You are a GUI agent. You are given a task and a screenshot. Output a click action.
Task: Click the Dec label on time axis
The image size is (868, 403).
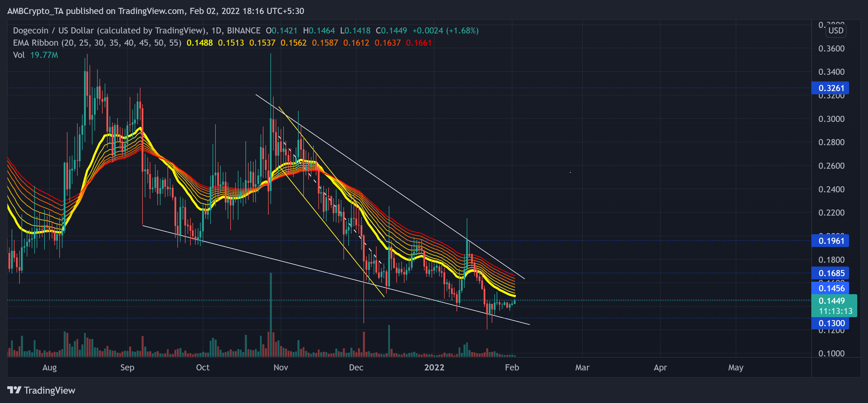tap(356, 368)
